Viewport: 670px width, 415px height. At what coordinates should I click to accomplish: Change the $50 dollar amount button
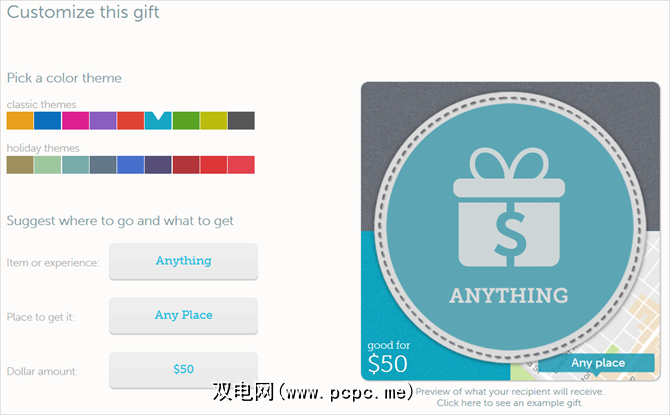coord(183,370)
